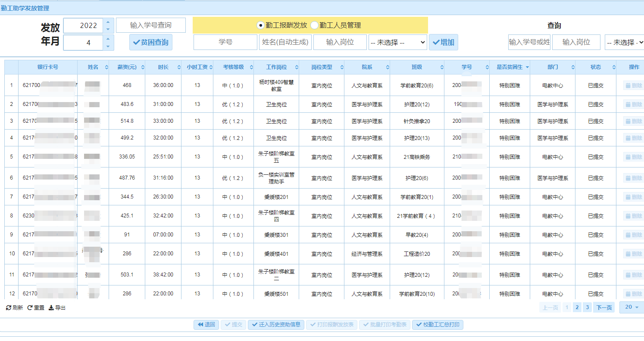The width and height of the screenshot is (644, 341).
Task: Click the 重置 reset icon
Action: (x=30, y=308)
